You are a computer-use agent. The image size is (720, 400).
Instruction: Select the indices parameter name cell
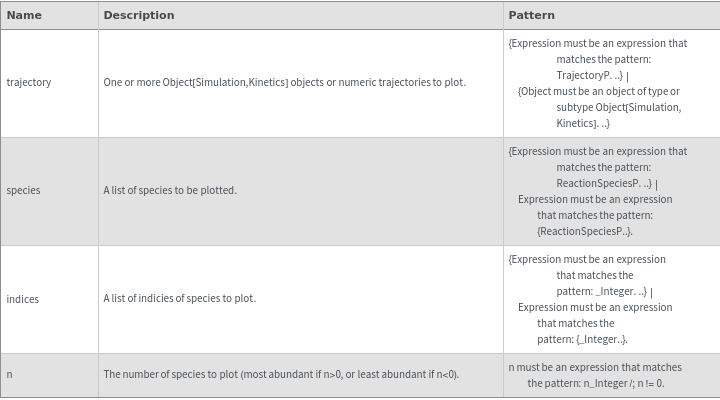pos(22,298)
